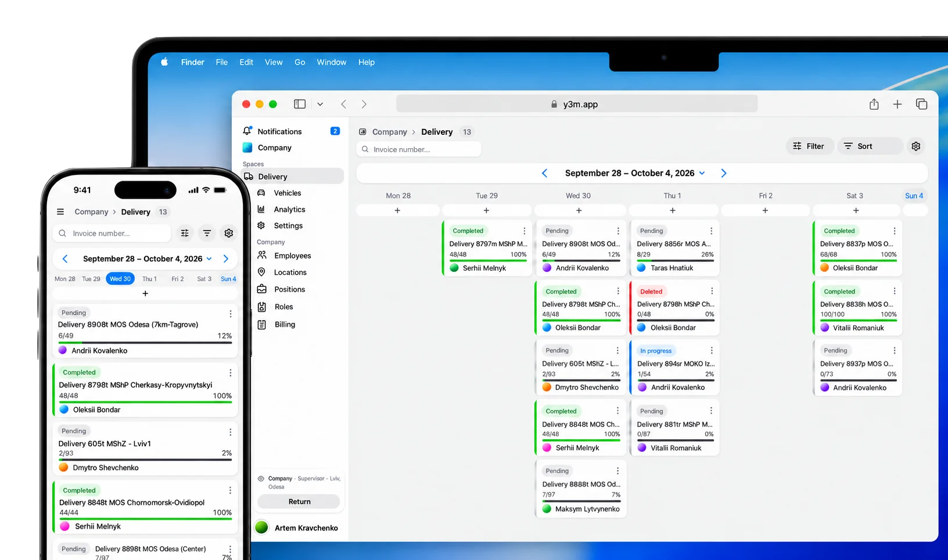Tap the phone settings gear icon

[x=229, y=233]
